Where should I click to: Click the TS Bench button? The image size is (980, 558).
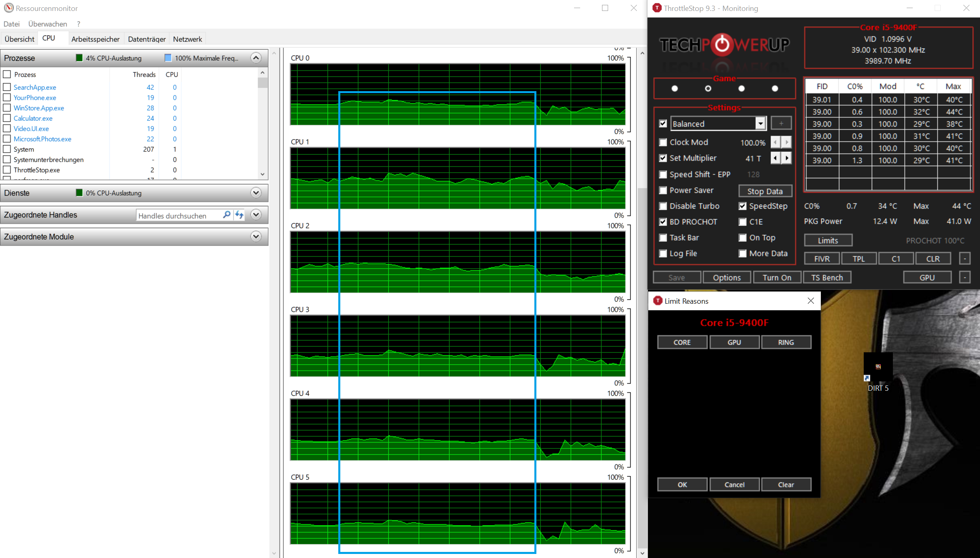tap(826, 277)
